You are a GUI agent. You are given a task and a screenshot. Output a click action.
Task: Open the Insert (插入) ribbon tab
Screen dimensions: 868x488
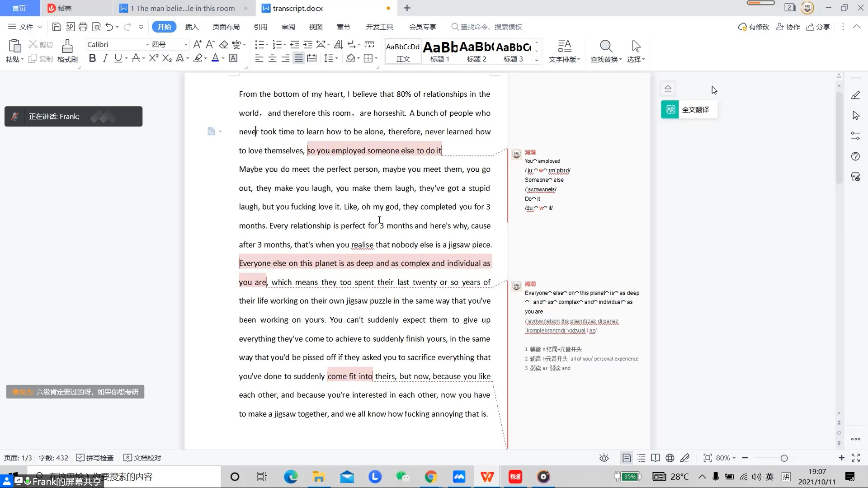pos(192,27)
